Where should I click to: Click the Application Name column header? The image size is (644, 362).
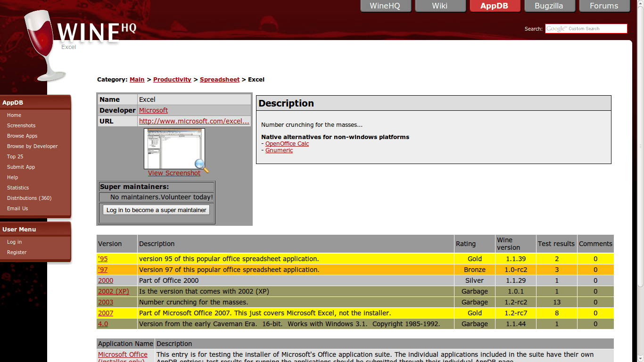125,344
